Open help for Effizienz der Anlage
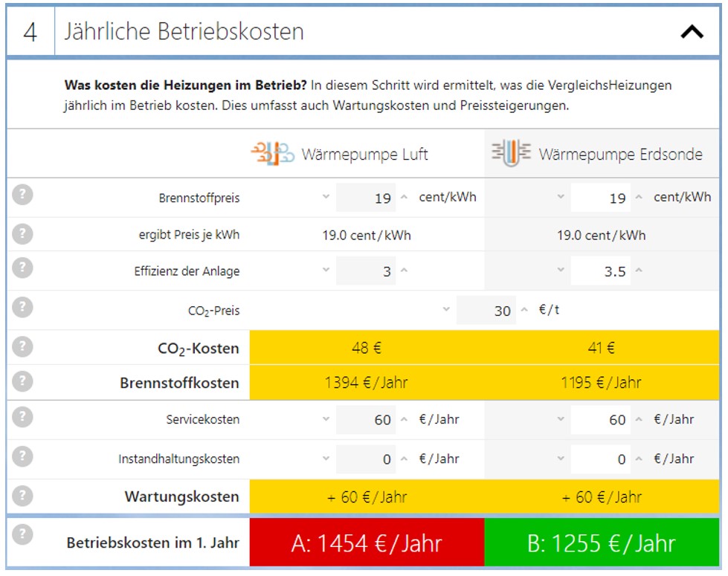The image size is (728, 576). tap(23, 268)
